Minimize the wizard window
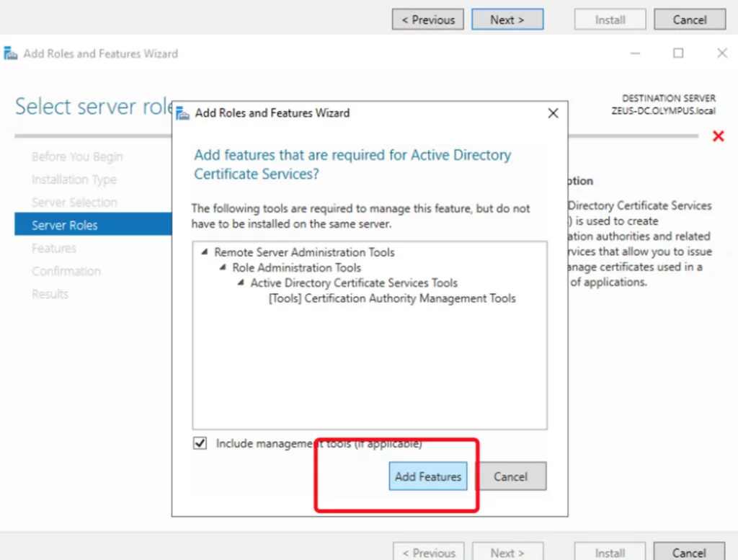Viewport: 738px width, 560px height. click(636, 53)
